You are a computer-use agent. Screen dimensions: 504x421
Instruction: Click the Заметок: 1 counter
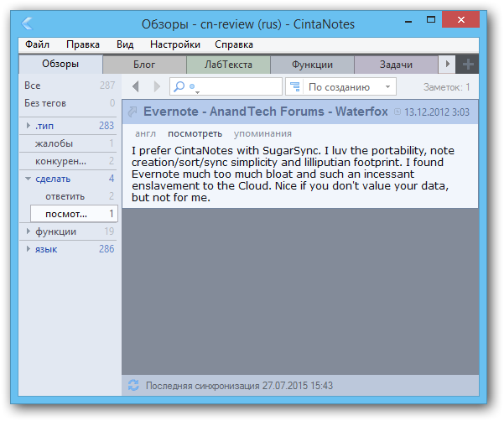point(446,87)
